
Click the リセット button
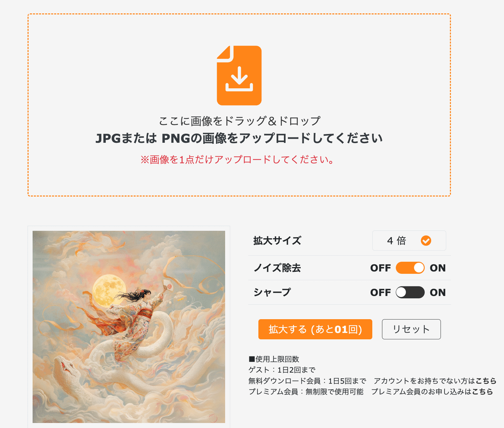point(411,329)
